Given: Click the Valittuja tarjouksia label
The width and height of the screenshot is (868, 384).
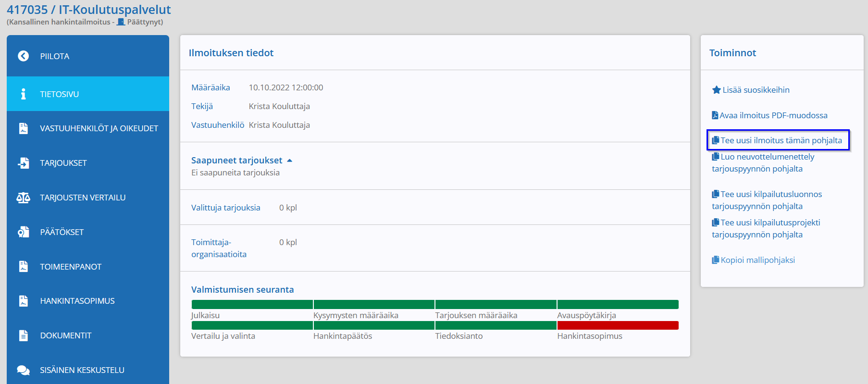Looking at the screenshot, I should [x=226, y=208].
